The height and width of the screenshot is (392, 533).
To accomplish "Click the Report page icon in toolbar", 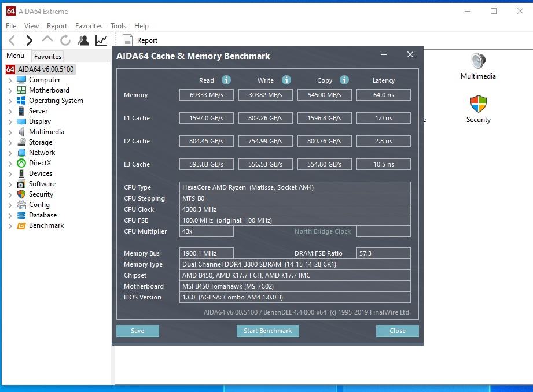I will [127, 40].
